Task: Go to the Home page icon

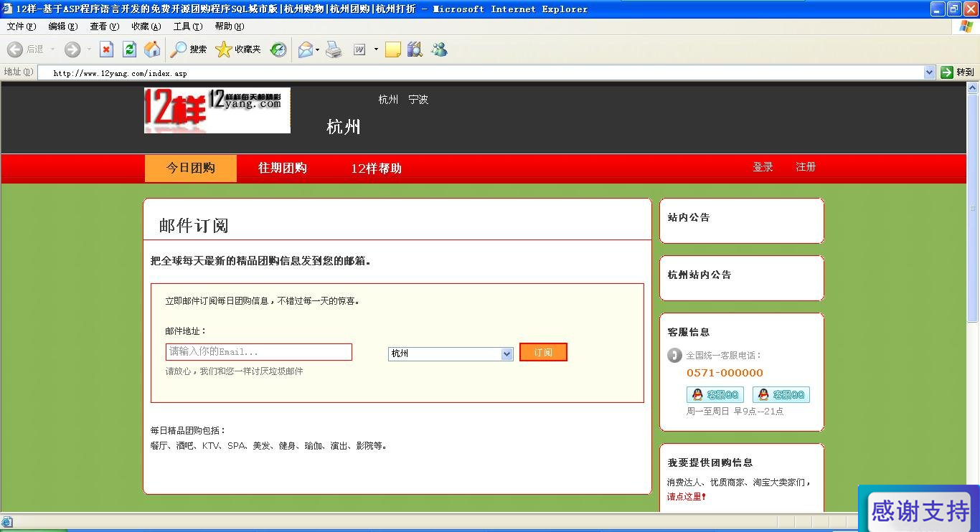Action: (152, 49)
